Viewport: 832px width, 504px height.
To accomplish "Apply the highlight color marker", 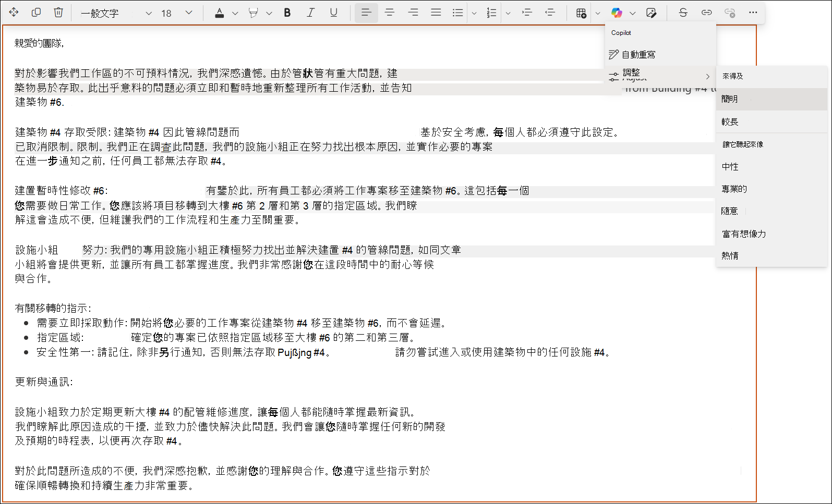I will pyautogui.click(x=254, y=13).
